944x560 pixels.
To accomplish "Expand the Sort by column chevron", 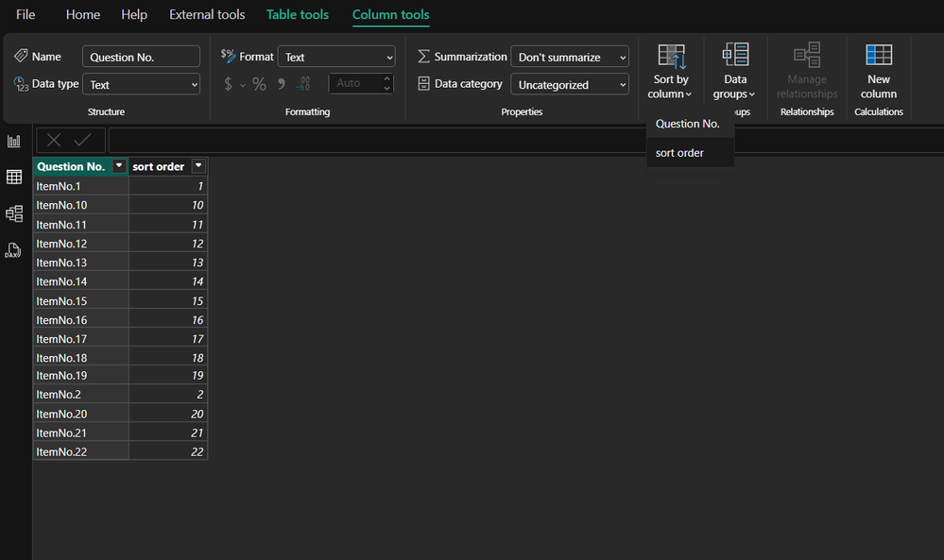I will [688, 94].
